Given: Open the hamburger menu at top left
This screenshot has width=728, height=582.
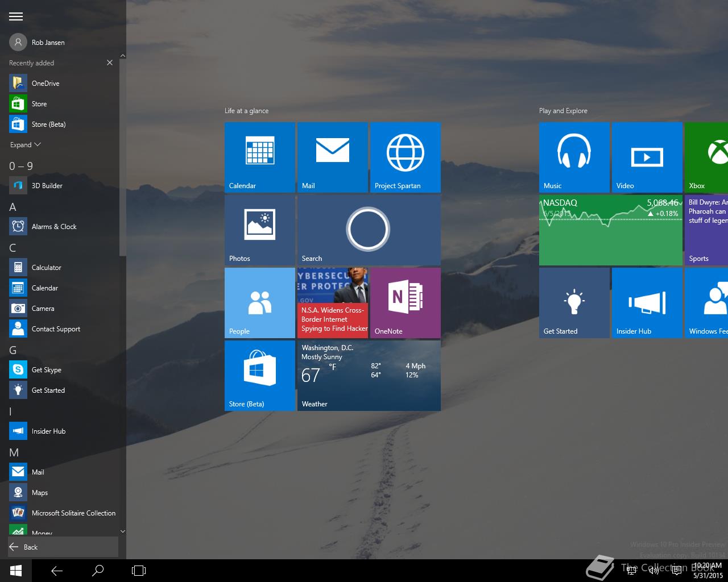Looking at the screenshot, I should [x=15, y=16].
